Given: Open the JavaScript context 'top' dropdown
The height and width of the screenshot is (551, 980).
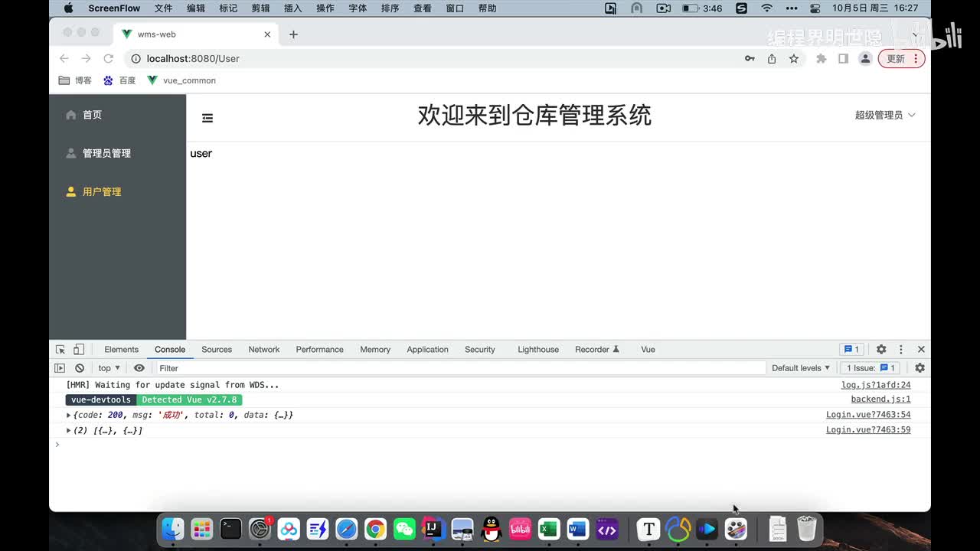Looking at the screenshot, I should click(109, 368).
